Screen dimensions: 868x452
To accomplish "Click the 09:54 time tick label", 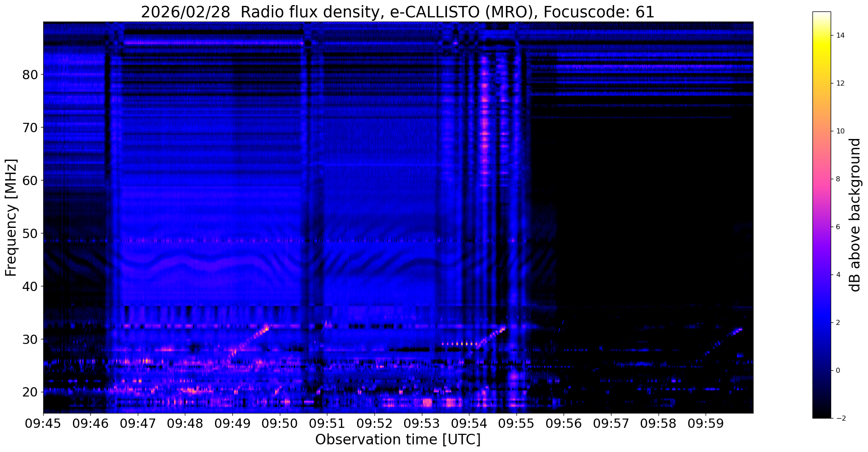I will [x=469, y=424].
